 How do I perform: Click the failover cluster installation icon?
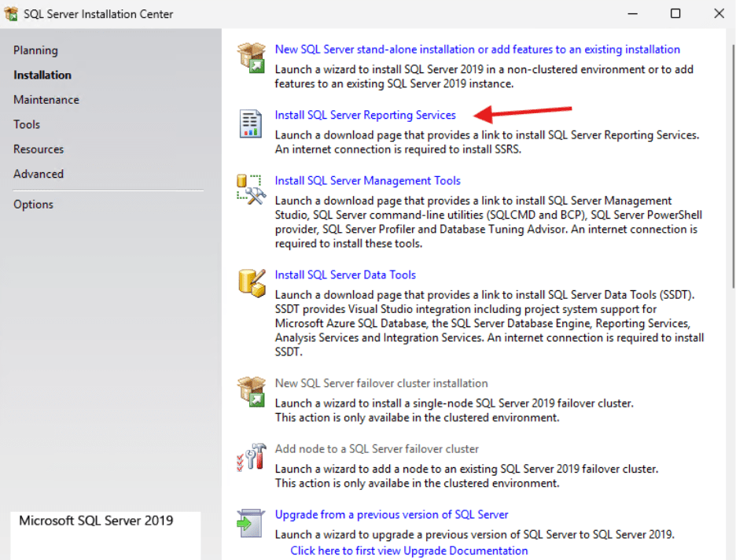(x=251, y=392)
